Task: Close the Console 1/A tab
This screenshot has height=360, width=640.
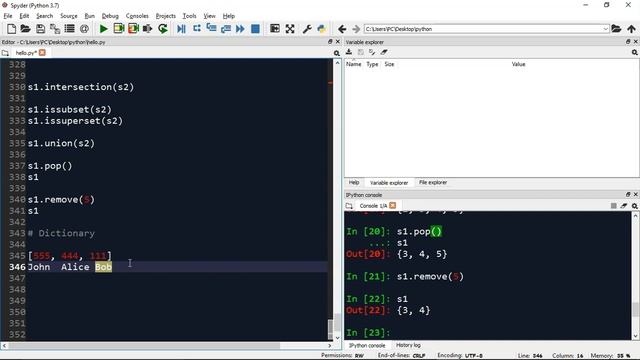Action: tap(392, 205)
